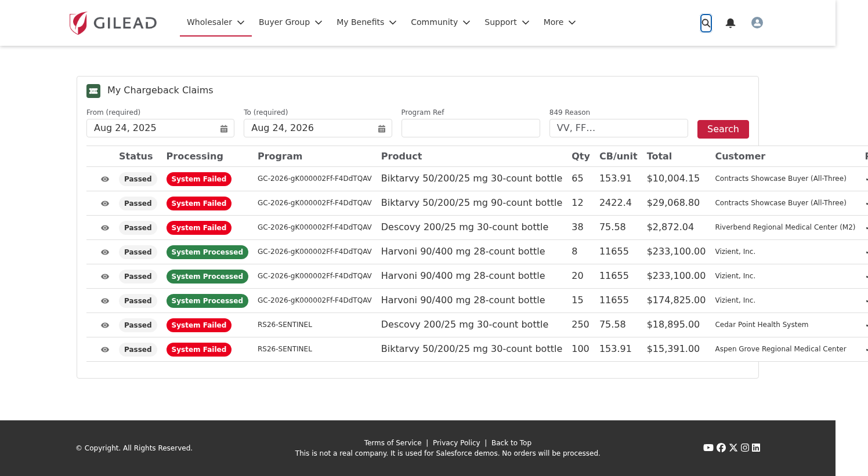Click Aspen Grove Regional Medical Center customer
Viewport: 868px width, 476px height.
(x=780, y=349)
